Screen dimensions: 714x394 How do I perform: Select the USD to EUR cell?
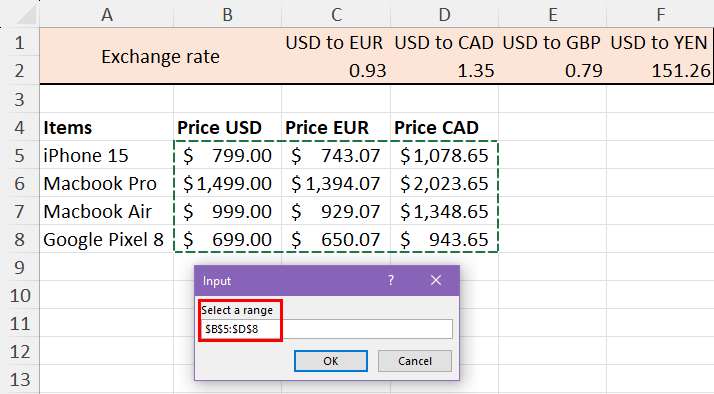(336, 42)
